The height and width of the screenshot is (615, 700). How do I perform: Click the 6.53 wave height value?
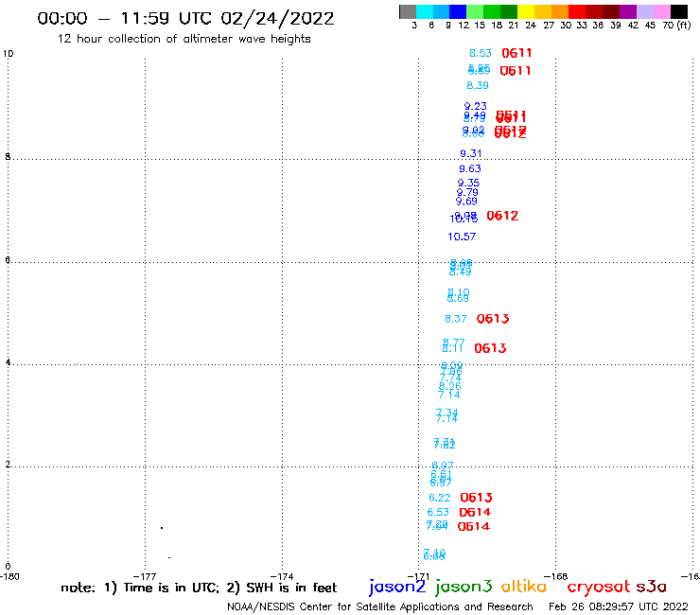point(438,512)
